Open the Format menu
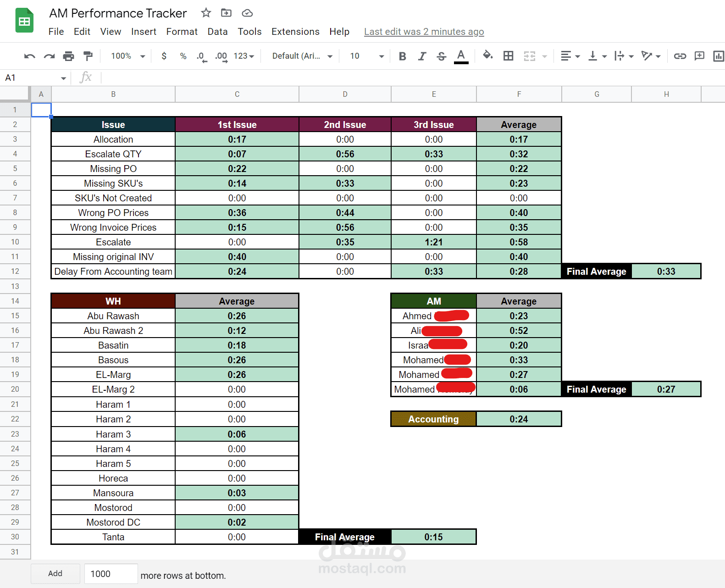725x588 pixels. point(182,32)
